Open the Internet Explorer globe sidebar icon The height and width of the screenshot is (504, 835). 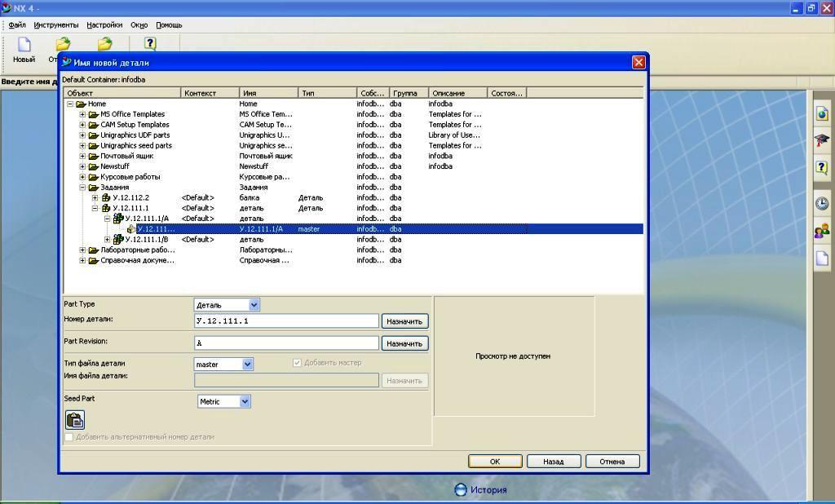(x=822, y=113)
